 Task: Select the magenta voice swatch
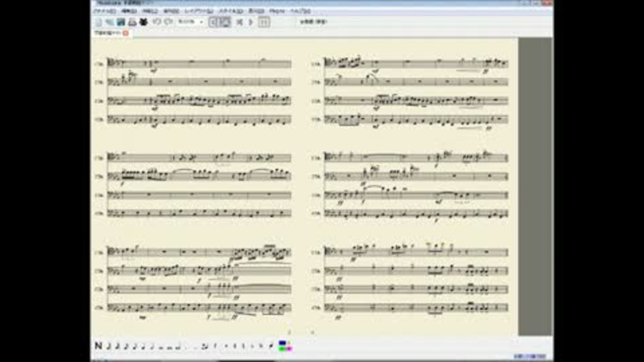click(x=290, y=349)
